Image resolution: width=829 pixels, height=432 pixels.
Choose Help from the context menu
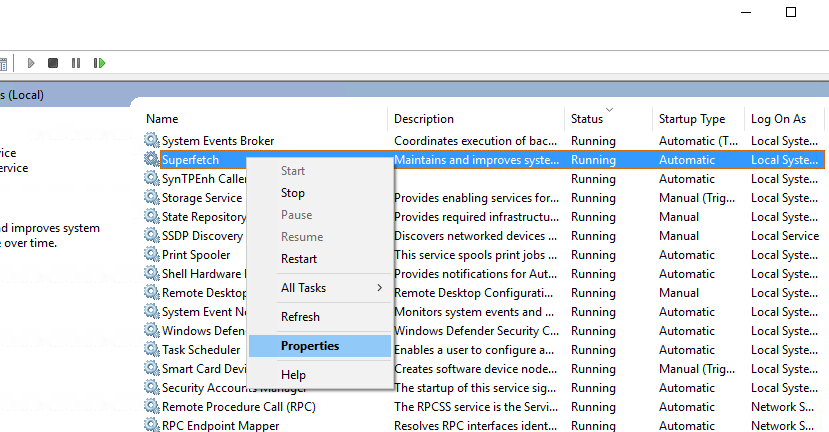coord(320,375)
